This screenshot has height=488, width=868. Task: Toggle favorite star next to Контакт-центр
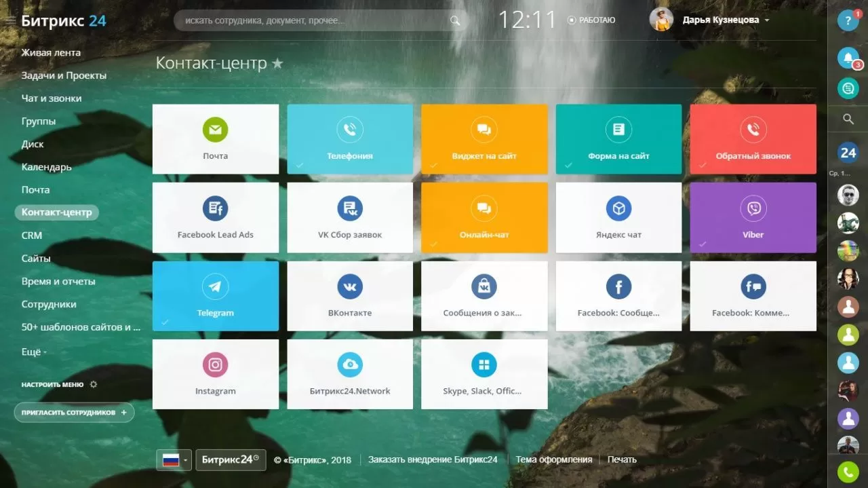[x=277, y=64]
